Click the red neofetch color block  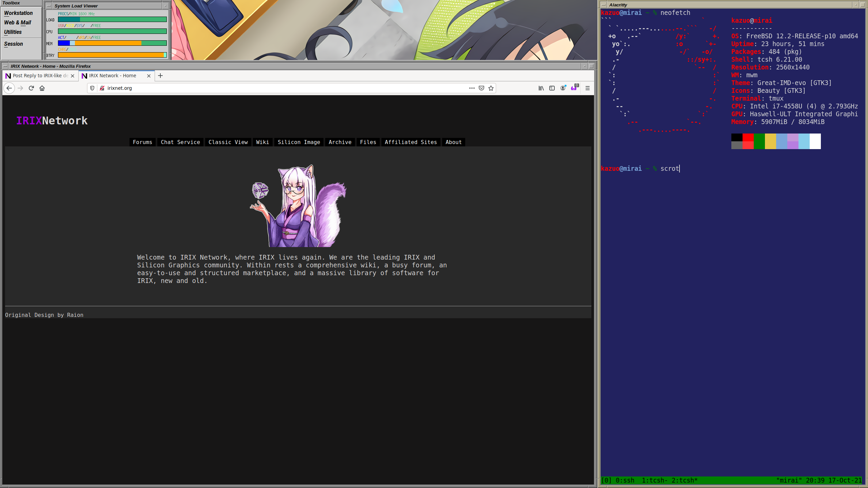tap(748, 141)
